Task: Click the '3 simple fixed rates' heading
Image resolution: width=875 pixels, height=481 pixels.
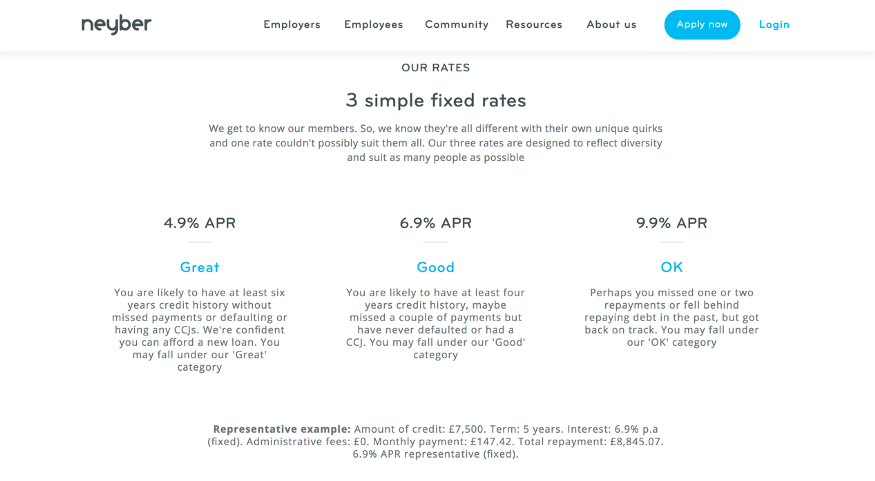Action: (x=436, y=100)
